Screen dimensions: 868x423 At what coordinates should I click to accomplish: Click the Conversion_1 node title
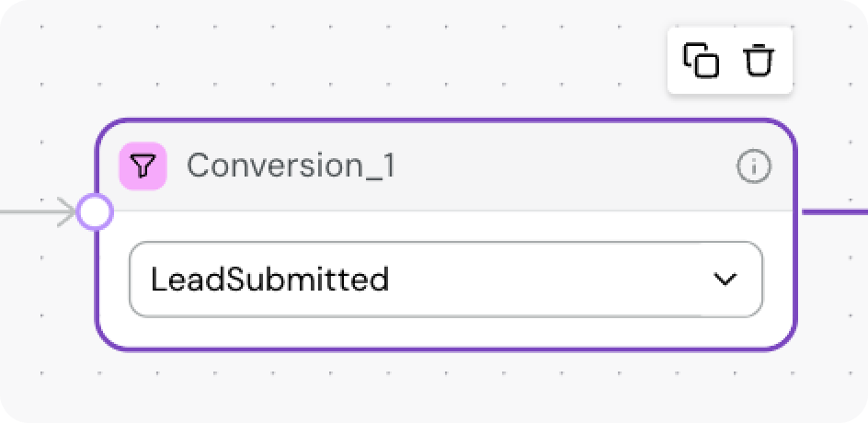[x=291, y=166]
